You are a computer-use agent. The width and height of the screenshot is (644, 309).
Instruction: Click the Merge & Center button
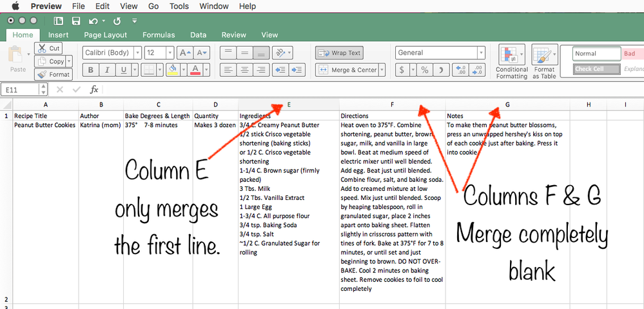(x=347, y=70)
